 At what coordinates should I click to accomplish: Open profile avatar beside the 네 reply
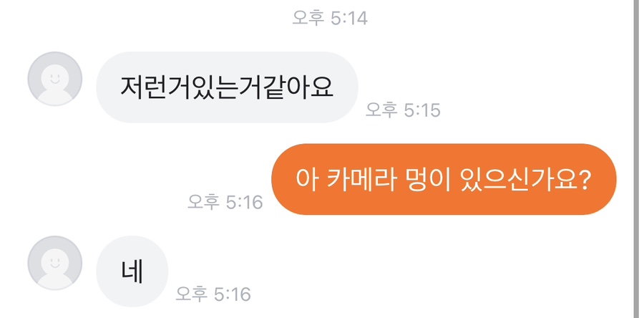tap(55, 263)
